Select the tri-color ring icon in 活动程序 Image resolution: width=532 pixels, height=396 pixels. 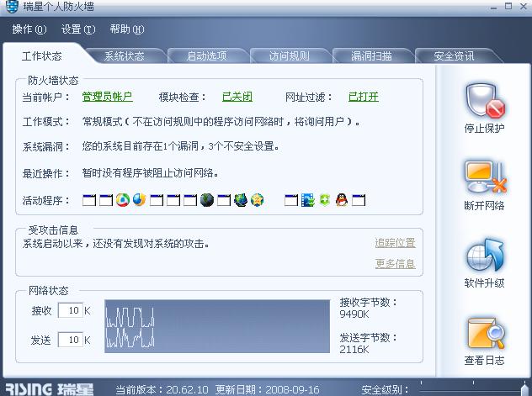(123, 200)
